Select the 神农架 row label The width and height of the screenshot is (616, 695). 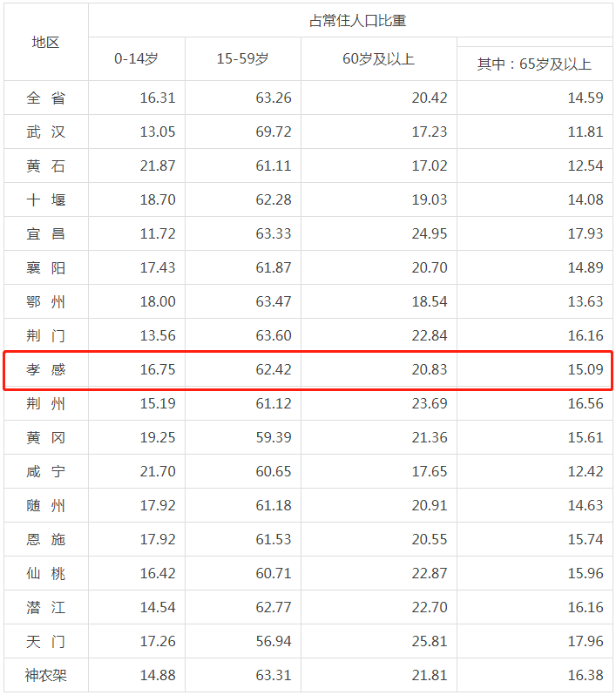[x=45, y=675]
